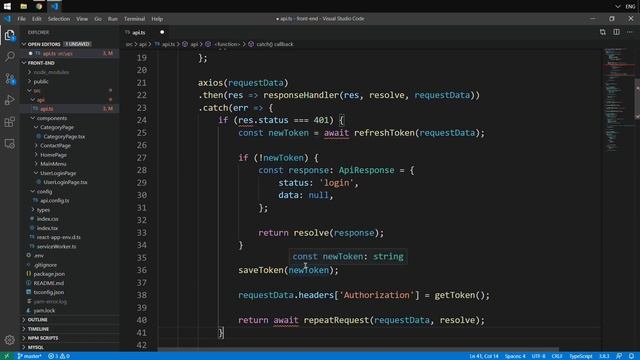Open the Selection menu

click(59, 19)
